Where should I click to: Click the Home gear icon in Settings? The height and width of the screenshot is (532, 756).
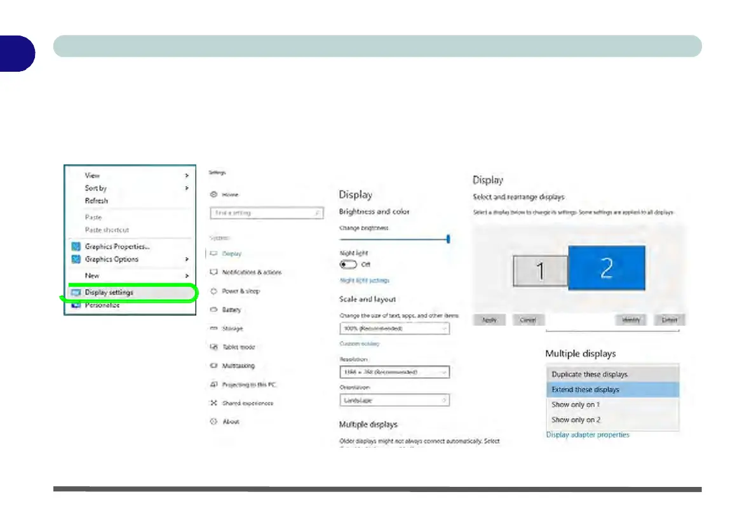click(213, 194)
